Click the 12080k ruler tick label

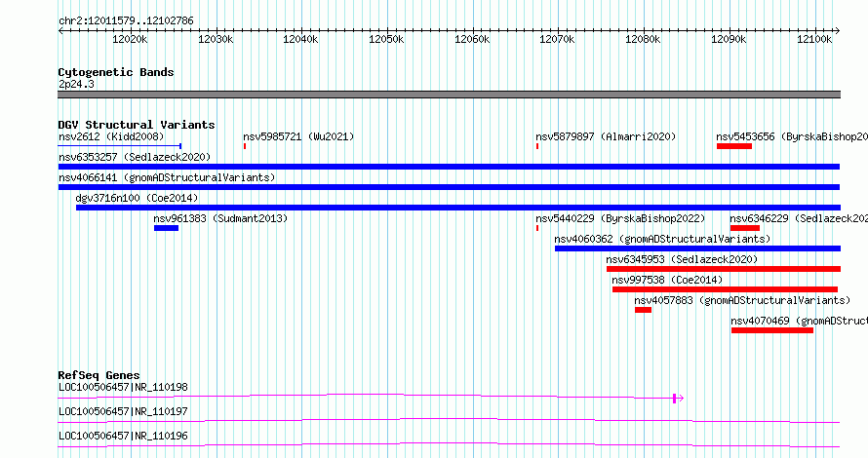(643, 39)
